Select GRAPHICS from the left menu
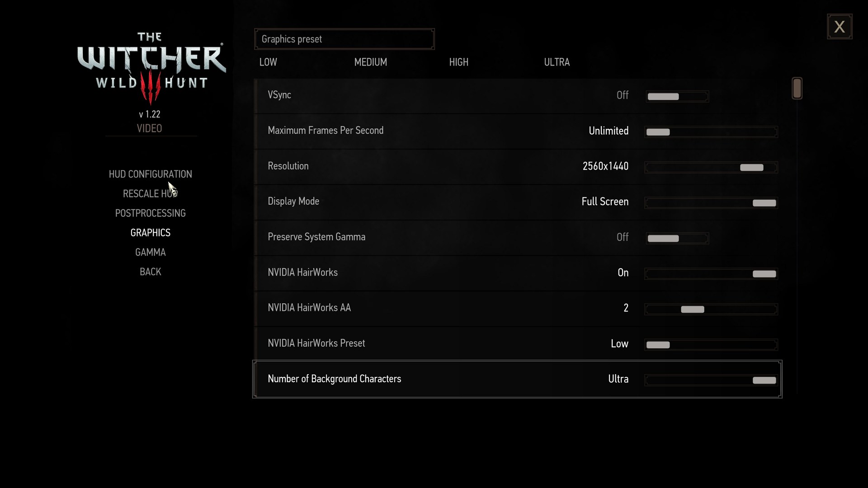The image size is (868, 488). pyautogui.click(x=150, y=232)
